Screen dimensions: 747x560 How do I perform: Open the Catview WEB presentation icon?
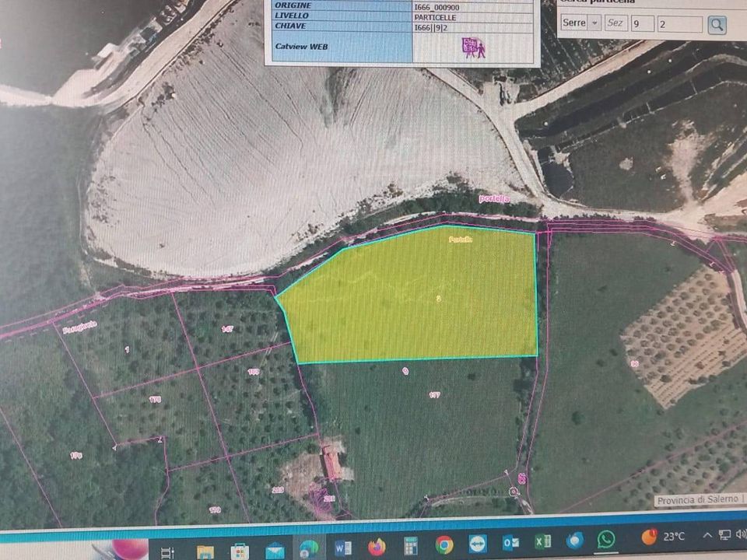pos(473,47)
